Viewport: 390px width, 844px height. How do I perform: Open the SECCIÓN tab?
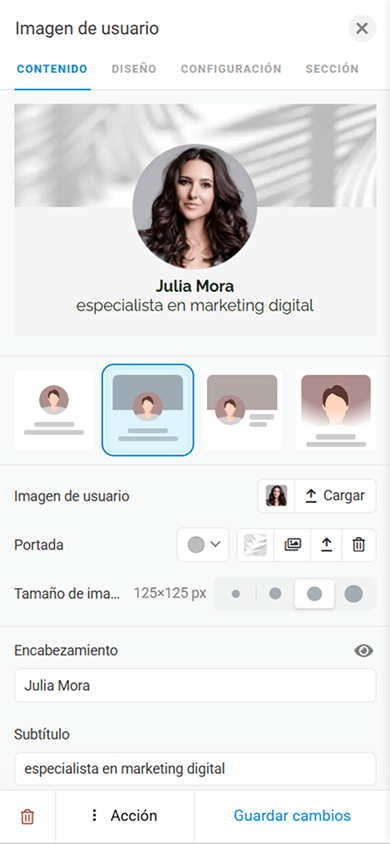[332, 69]
